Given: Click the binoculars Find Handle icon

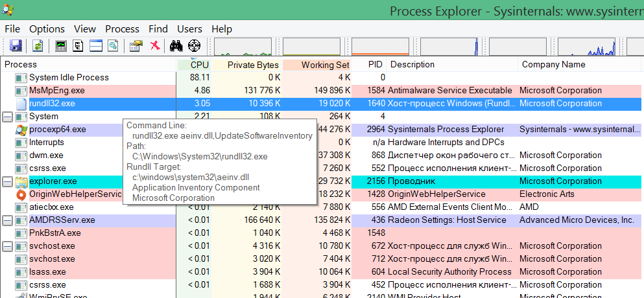Looking at the screenshot, I should (x=175, y=46).
